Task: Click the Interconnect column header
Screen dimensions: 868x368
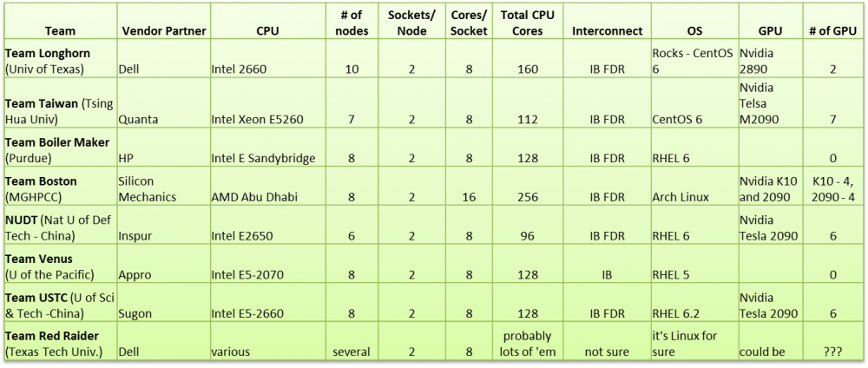Action: 607,31
